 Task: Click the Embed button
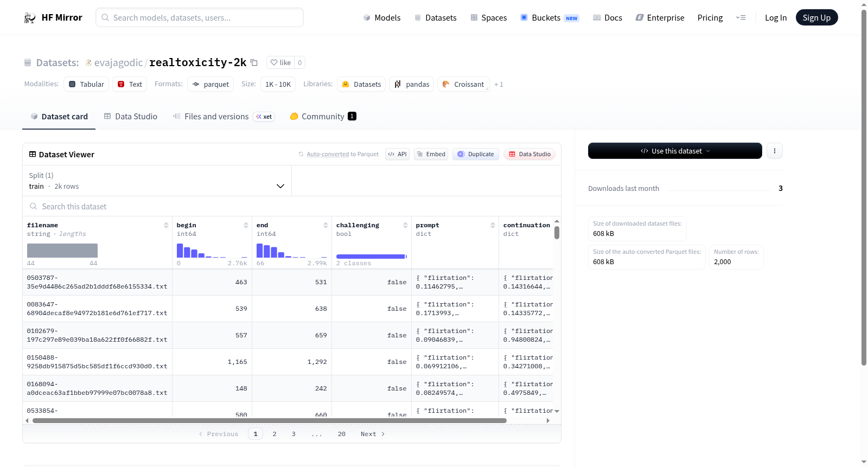pyautogui.click(x=431, y=154)
